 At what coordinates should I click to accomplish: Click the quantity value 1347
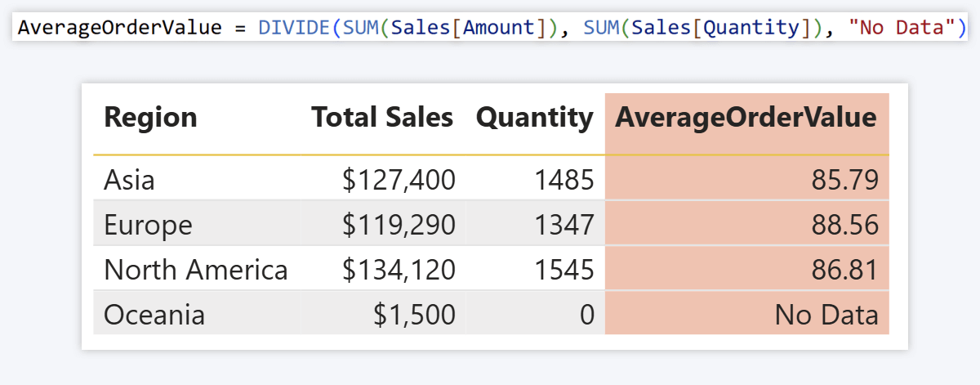click(x=563, y=224)
